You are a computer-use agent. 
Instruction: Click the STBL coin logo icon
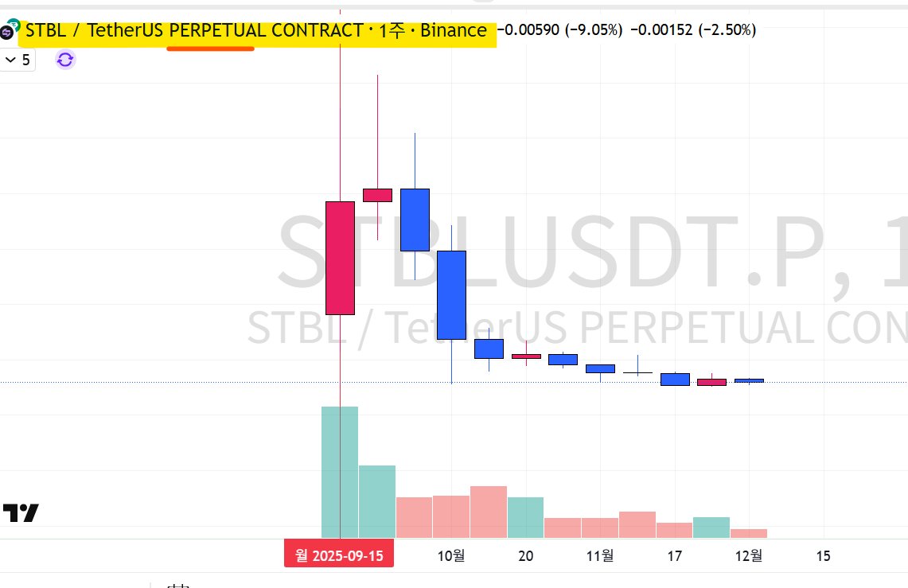coord(8,31)
